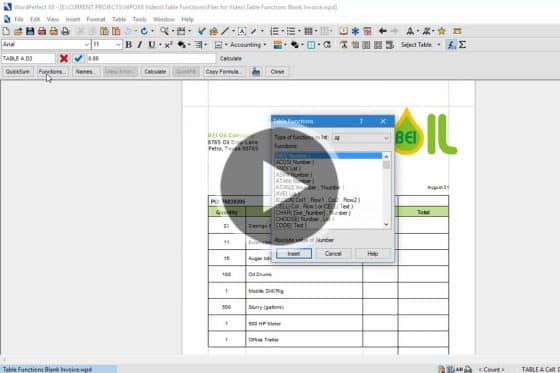Screen dimensions: 560x373
Task: Open the Format menu
Action: [x=96, y=19]
